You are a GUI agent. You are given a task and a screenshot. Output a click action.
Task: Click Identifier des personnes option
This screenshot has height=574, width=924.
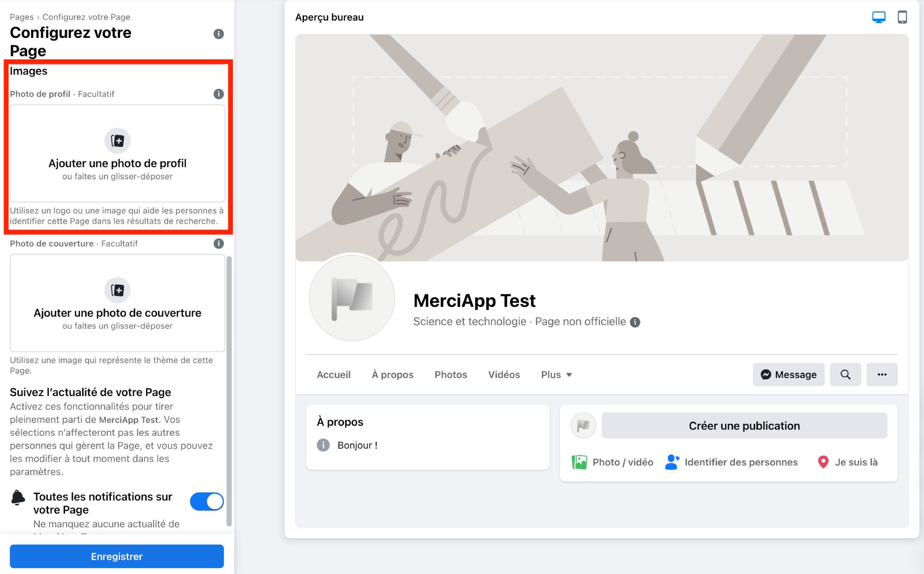tap(731, 462)
